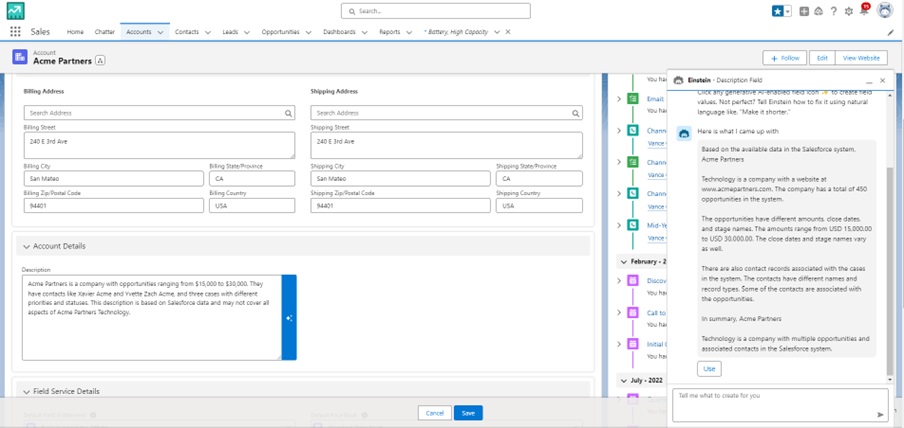Click the Description text area
Screen dimensions: 904x428
[x=152, y=318]
